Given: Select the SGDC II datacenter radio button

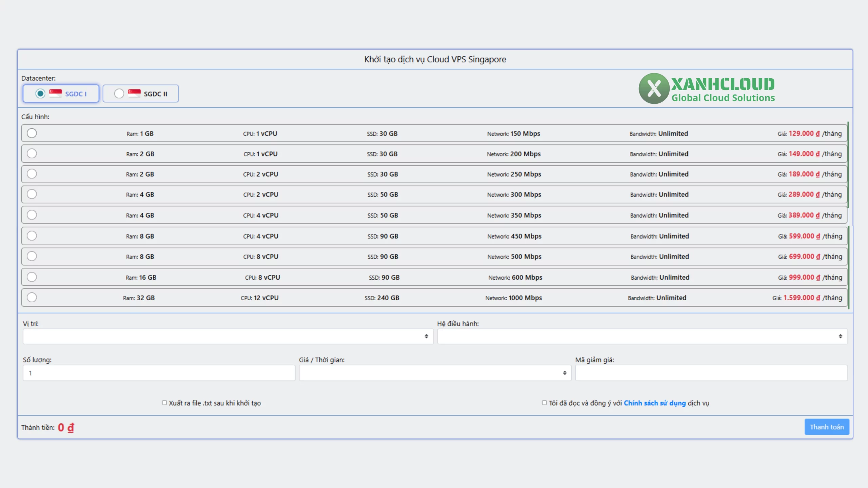Looking at the screenshot, I should (119, 94).
